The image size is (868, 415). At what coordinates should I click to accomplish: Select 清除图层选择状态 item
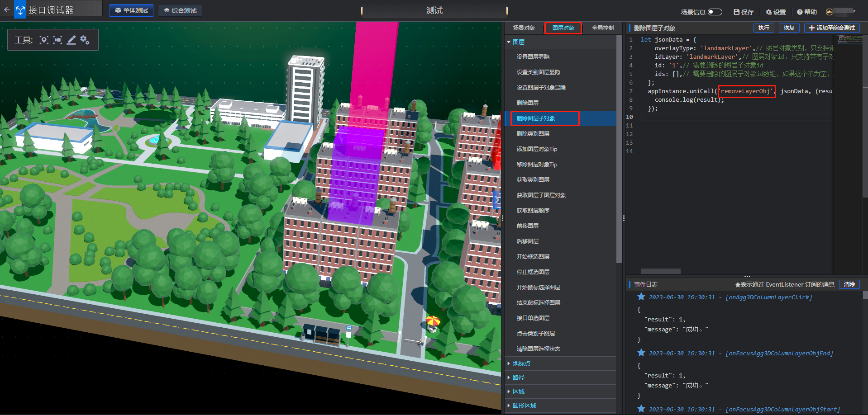(560, 349)
